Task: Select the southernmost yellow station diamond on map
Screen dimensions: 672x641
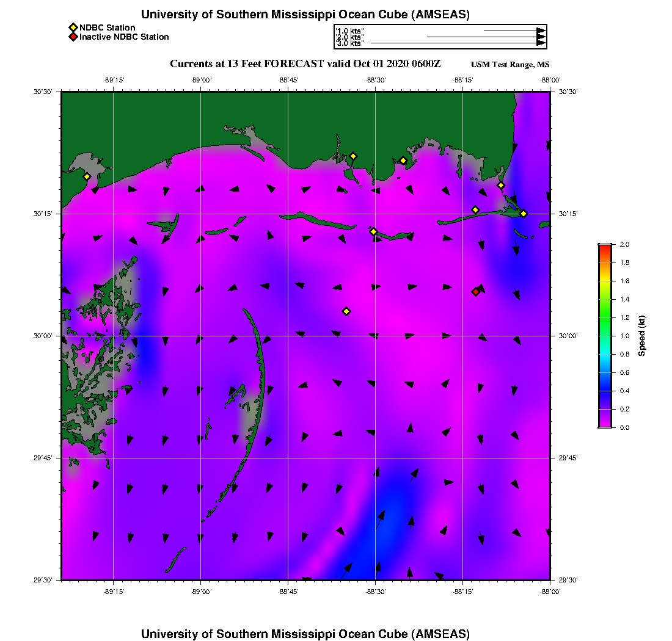Action: tap(346, 311)
